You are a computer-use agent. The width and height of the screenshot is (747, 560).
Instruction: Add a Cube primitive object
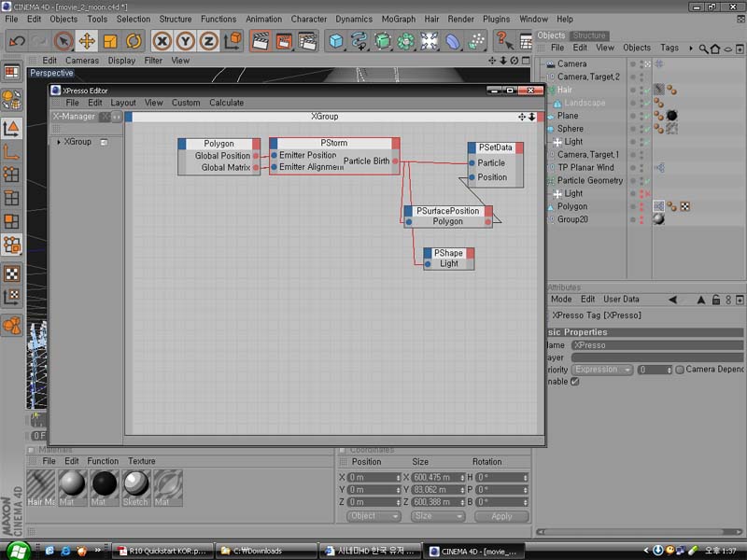[x=336, y=41]
